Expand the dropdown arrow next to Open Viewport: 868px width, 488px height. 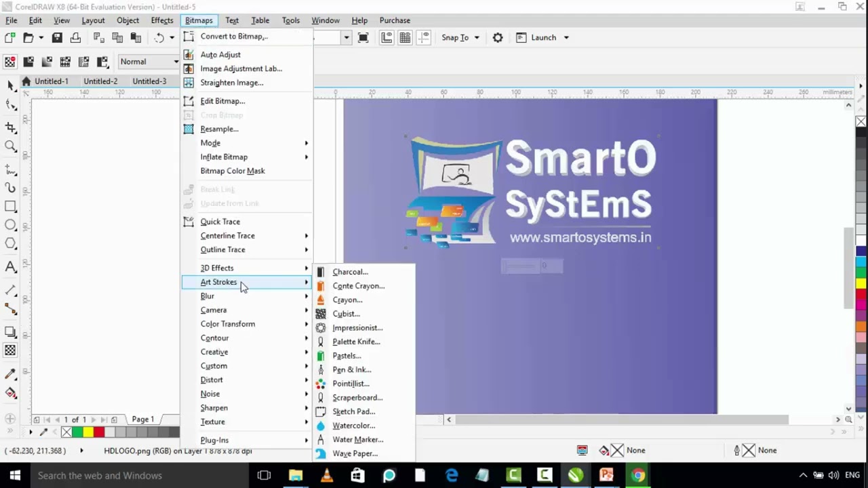(x=41, y=38)
